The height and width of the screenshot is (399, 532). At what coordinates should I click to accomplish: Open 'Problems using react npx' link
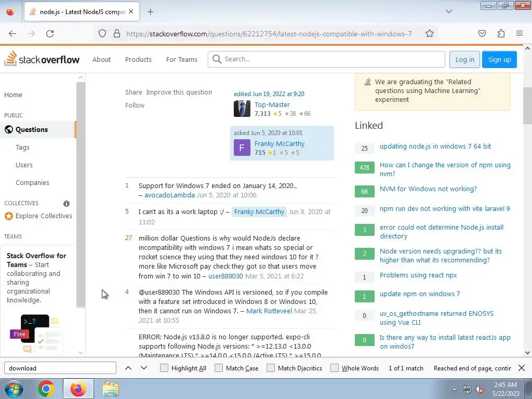[418, 275]
